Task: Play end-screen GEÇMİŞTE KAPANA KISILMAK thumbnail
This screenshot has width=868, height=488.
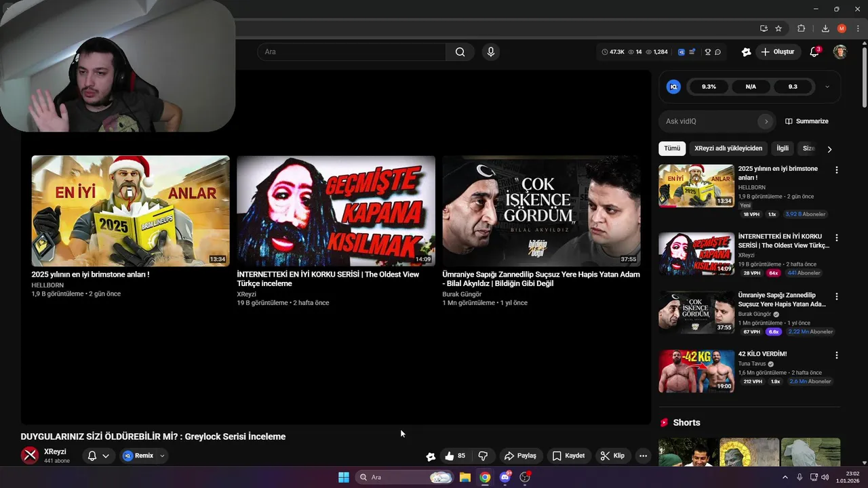Action: [336, 211]
